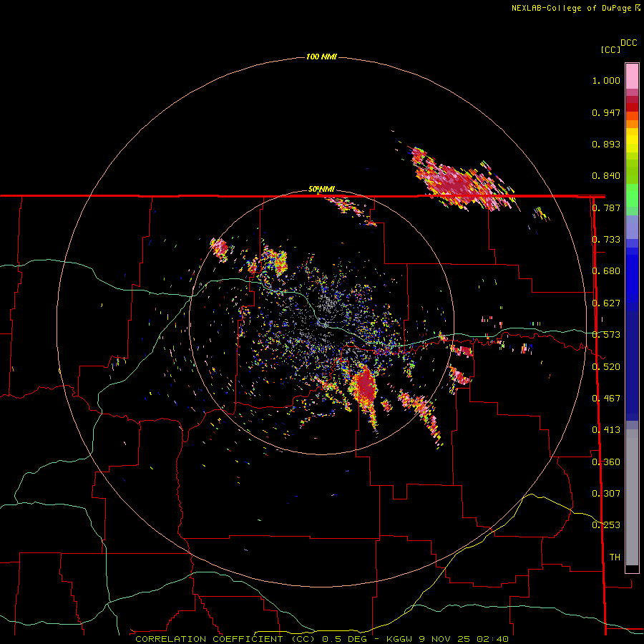Select the 1.000 scale value
This screenshot has height=644, width=644.
(x=606, y=80)
